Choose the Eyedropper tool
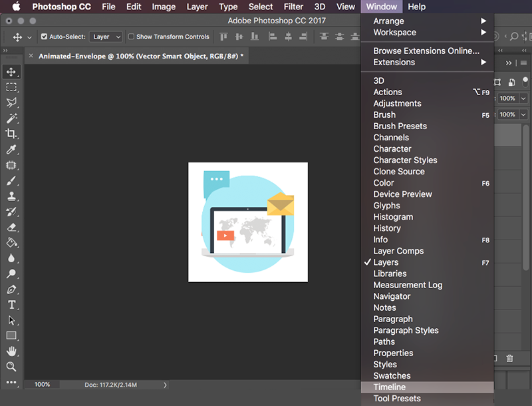 click(11, 149)
